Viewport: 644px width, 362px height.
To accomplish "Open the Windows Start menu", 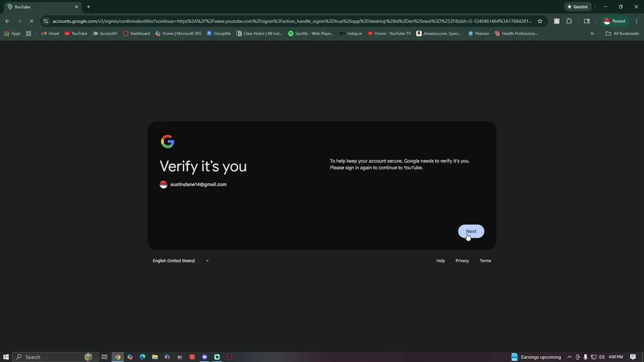I will (6, 357).
